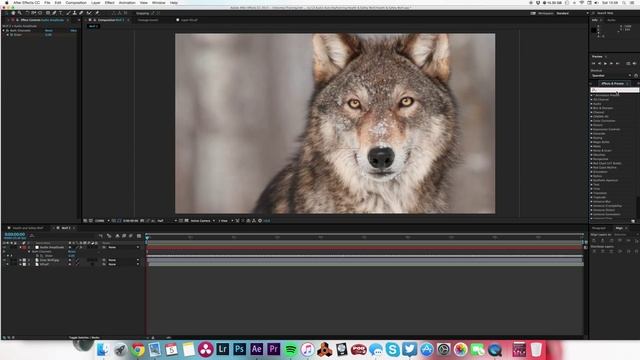Open the Layer menu

(96, 3)
